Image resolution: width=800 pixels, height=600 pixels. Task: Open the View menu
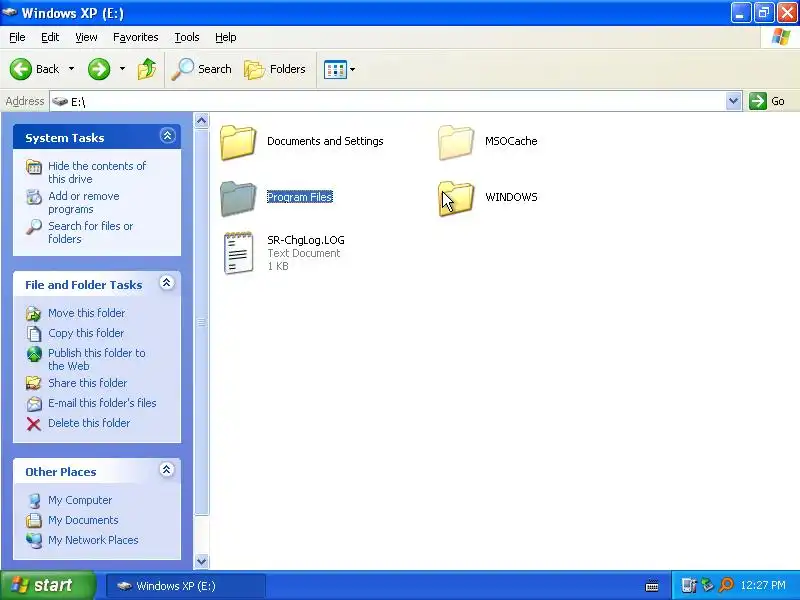coord(86,37)
